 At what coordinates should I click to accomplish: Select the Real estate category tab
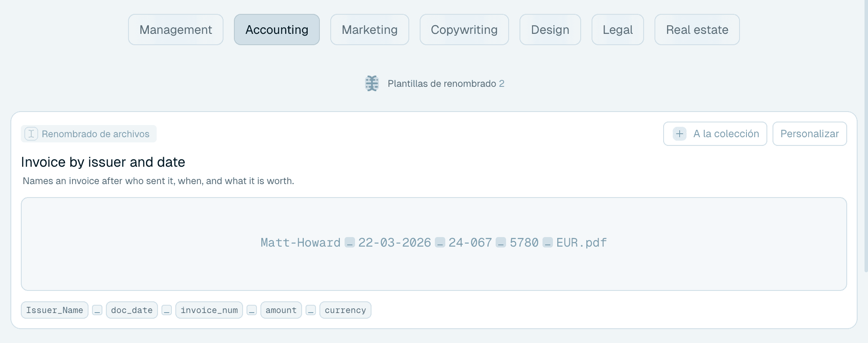[697, 30]
